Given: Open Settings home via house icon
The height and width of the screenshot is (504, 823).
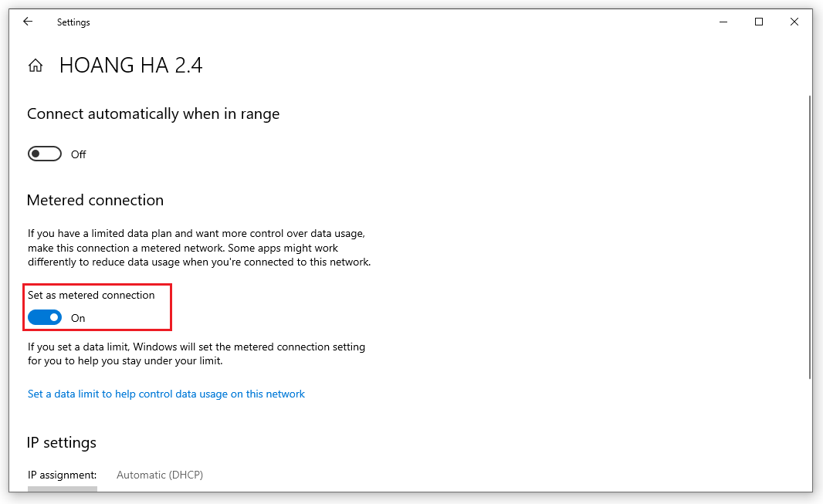Looking at the screenshot, I should pyautogui.click(x=36, y=66).
